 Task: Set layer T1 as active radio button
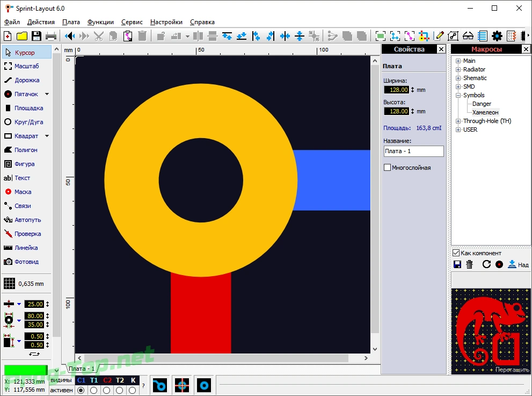point(93,390)
